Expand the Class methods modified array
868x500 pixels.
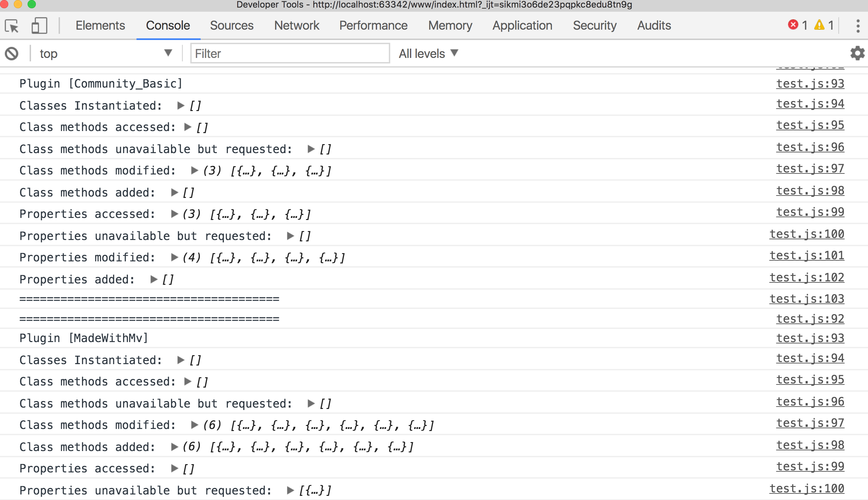pyautogui.click(x=194, y=170)
